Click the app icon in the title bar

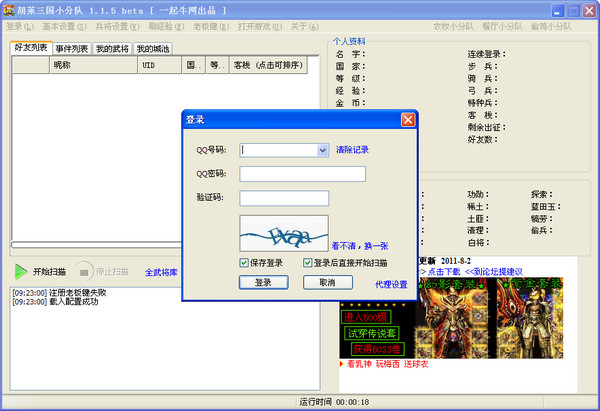(x=9, y=8)
